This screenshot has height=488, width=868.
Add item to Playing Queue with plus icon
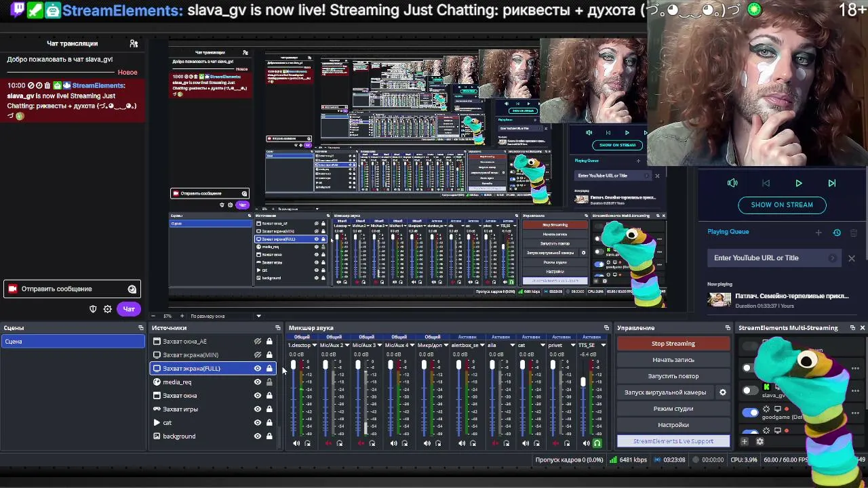(818, 232)
